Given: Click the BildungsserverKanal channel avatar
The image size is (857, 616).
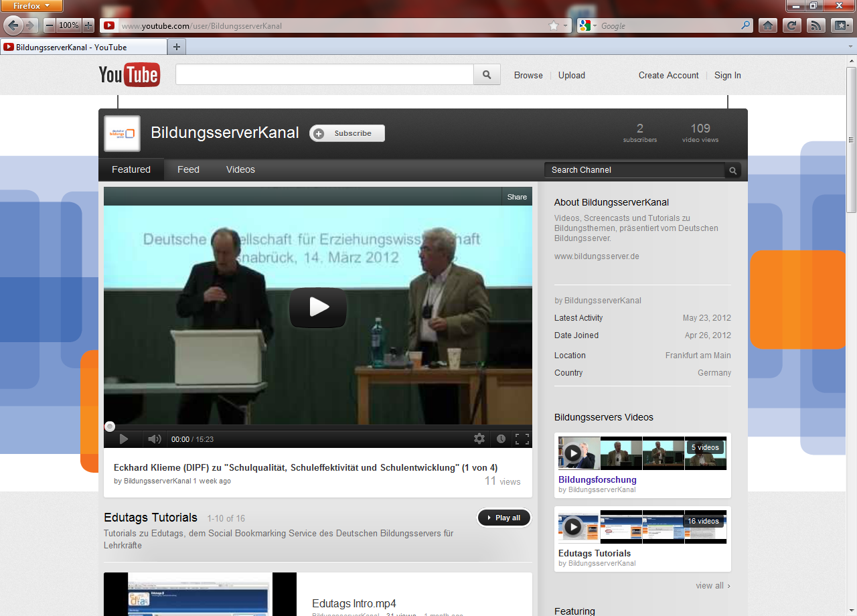Looking at the screenshot, I should pyautogui.click(x=123, y=133).
